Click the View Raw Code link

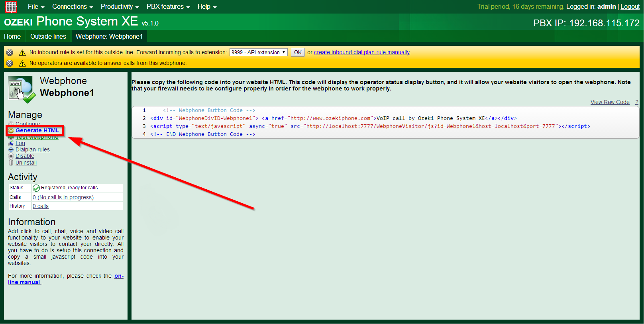(610, 102)
